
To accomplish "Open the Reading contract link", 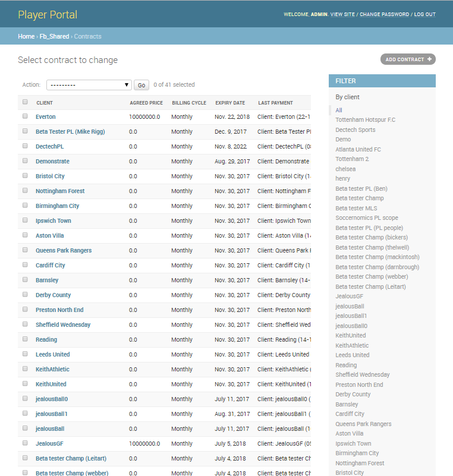I will [x=46, y=340].
